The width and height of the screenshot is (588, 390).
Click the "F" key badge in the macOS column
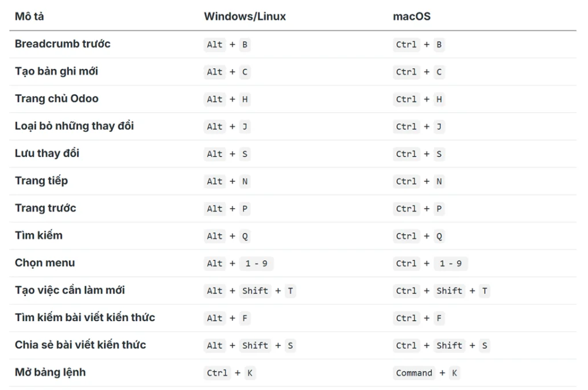439,318
